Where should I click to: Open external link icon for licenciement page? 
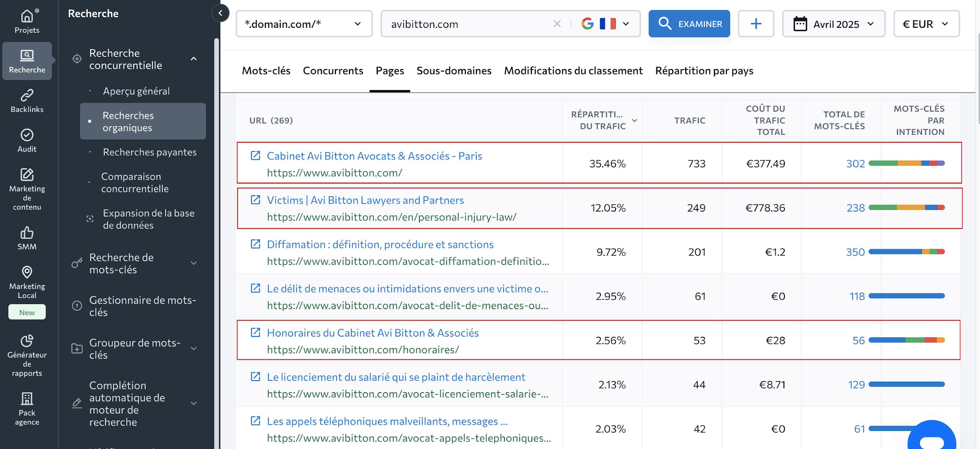[x=255, y=377]
